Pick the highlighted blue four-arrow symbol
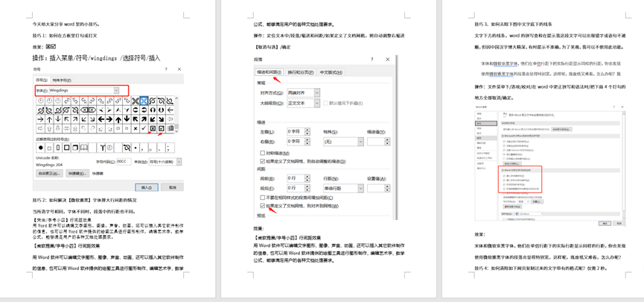This screenshot has height=302, width=644. click(x=144, y=101)
